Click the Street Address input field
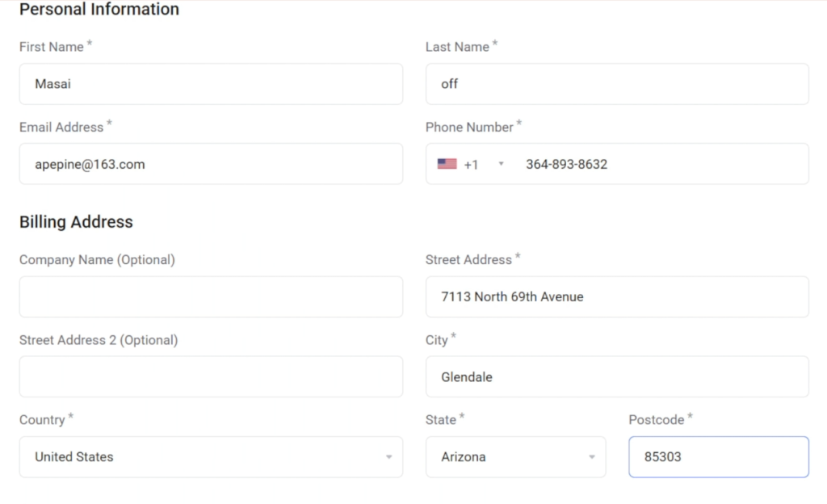 coord(617,296)
